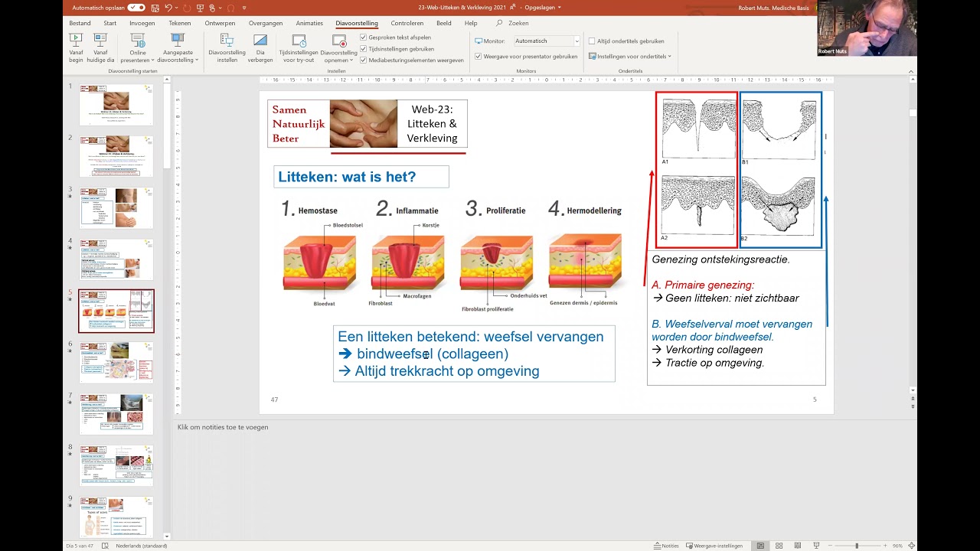Screen dimensions: 980x551
Task: Switch to Overgangen tab
Action: (x=266, y=23)
